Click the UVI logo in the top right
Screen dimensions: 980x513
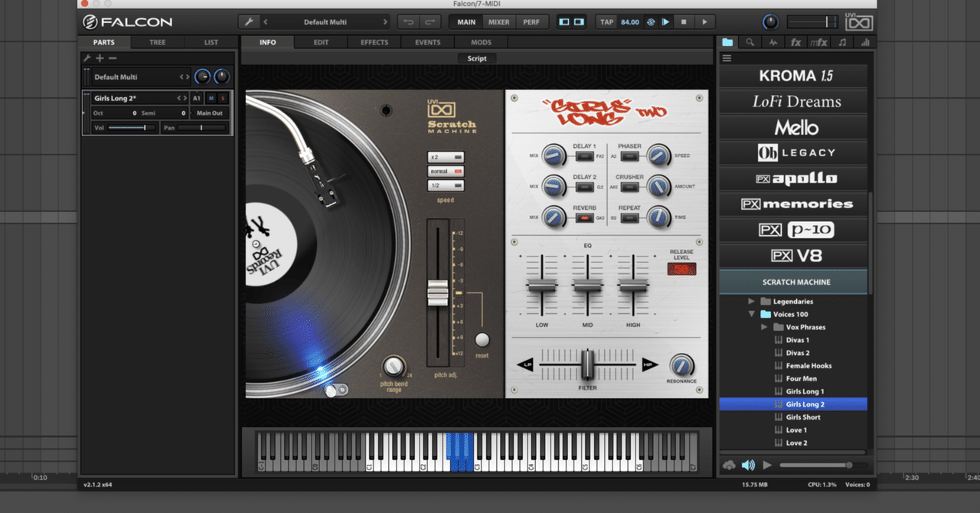tap(859, 21)
